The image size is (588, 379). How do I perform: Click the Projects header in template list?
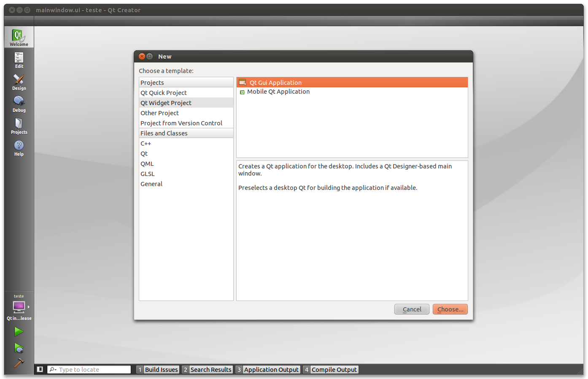186,83
